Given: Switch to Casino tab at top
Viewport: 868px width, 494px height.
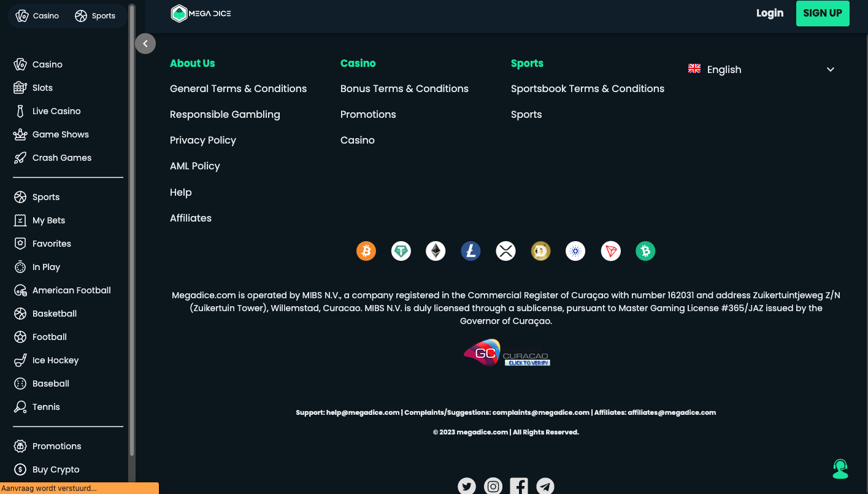Looking at the screenshot, I should (x=37, y=16).
